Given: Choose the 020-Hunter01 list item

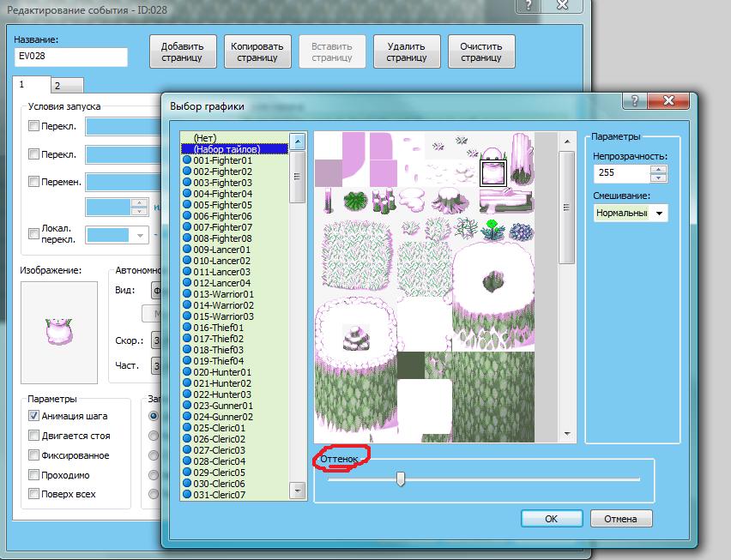Looking at the screenshot, I should [x=221, y=372].
